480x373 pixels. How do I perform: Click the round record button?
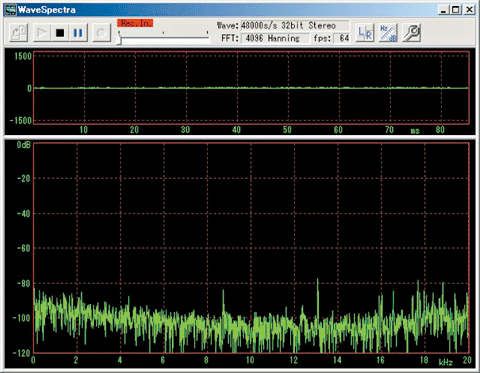pos(101,33)
